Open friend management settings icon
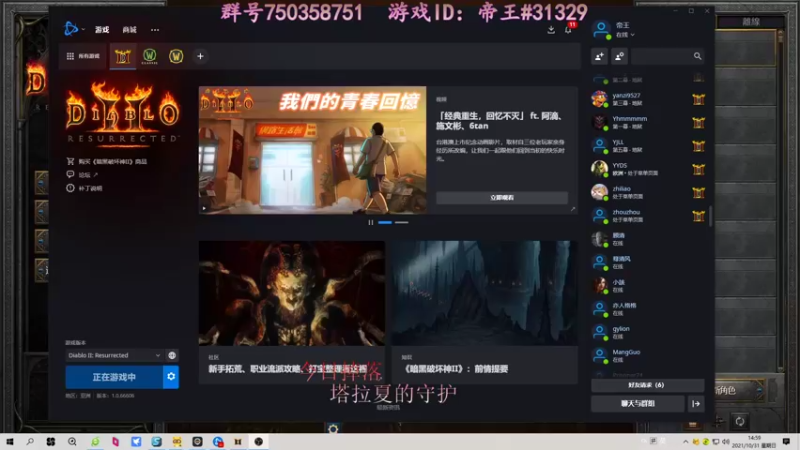This screenshot has width=800, height=450. (x=619, y=56)
